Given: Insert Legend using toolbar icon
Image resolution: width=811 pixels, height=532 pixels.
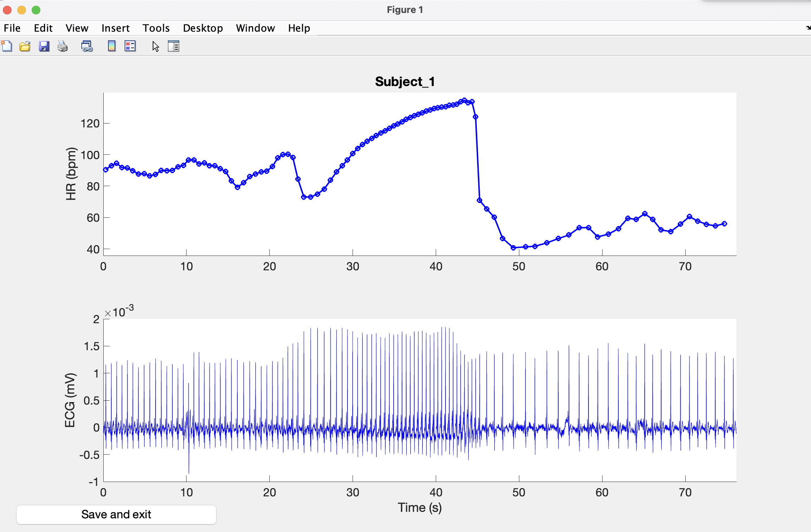Looking at the screenshot, I should click(130, 46).
